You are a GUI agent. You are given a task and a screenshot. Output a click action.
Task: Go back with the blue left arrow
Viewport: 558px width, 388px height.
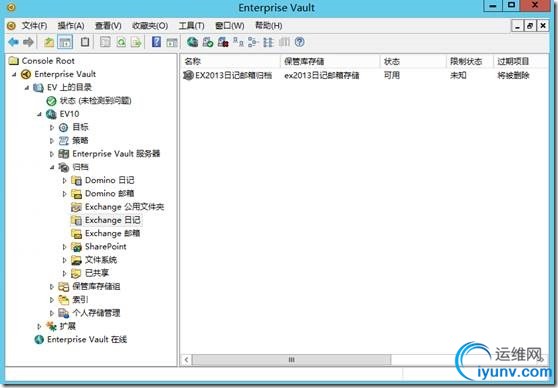pyautogui.click(x=14, y=42)
